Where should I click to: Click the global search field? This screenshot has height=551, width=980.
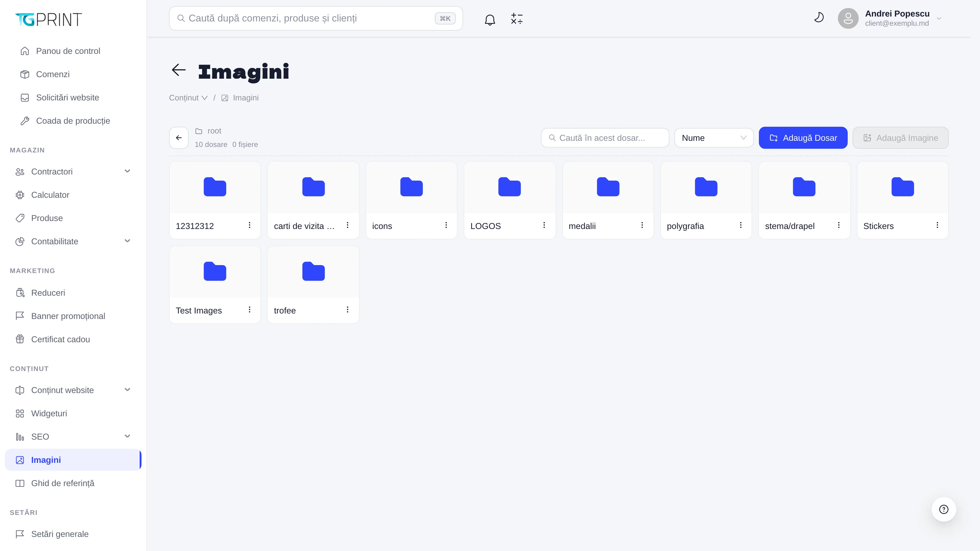[316, 18]
